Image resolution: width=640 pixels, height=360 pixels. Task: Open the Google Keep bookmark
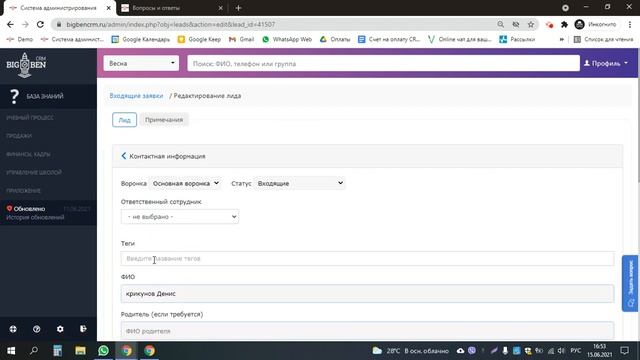200,39
